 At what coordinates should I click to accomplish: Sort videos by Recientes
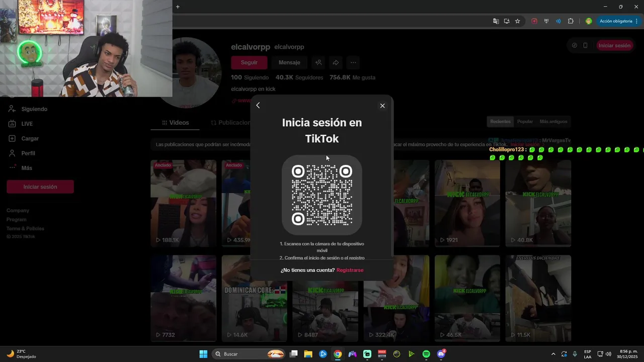coord(501,122)
